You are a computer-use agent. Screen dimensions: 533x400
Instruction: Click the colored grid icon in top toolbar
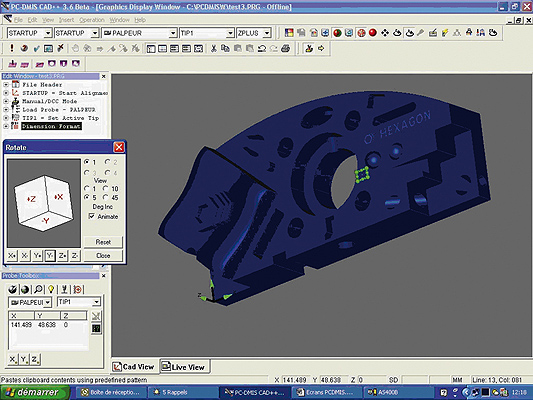click(289, 33)
